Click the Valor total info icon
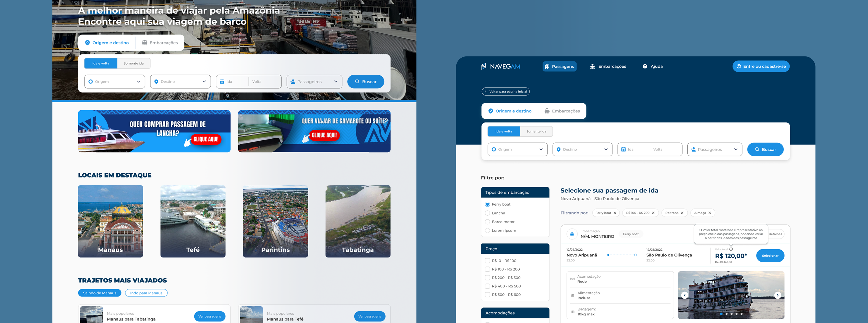The width and height of the screenshot is (868, 323). (731, 249)
